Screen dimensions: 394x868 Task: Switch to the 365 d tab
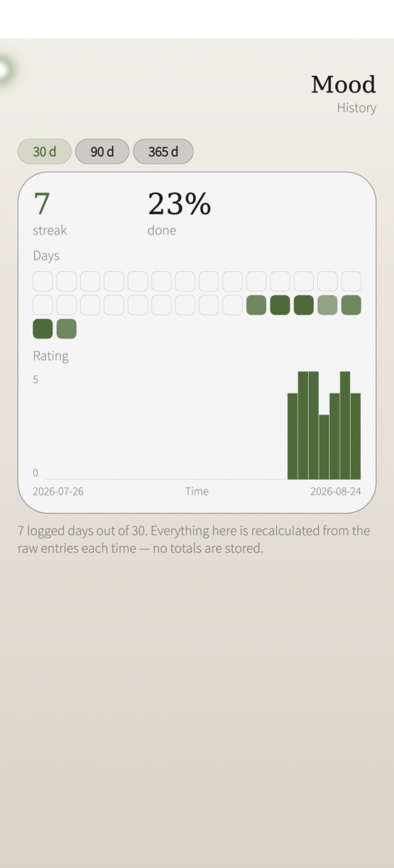coord(163,152)
